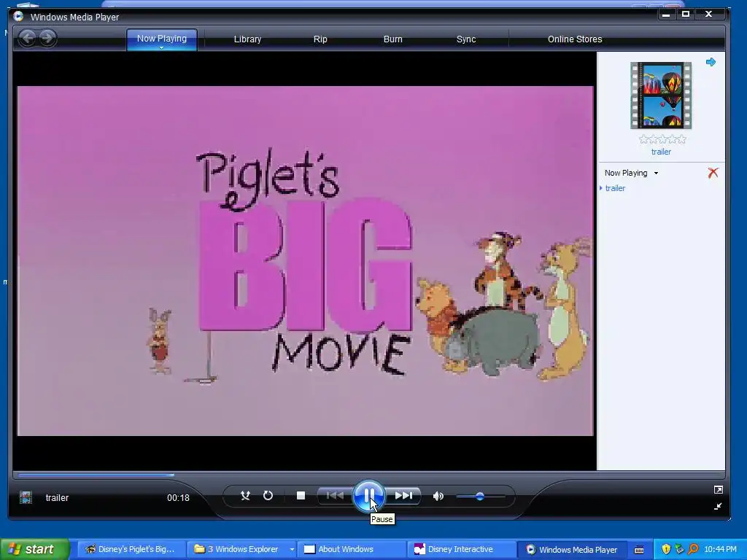747x560 pixels.
Task: Select the trailer item in playlist
Action: [615, 188]
